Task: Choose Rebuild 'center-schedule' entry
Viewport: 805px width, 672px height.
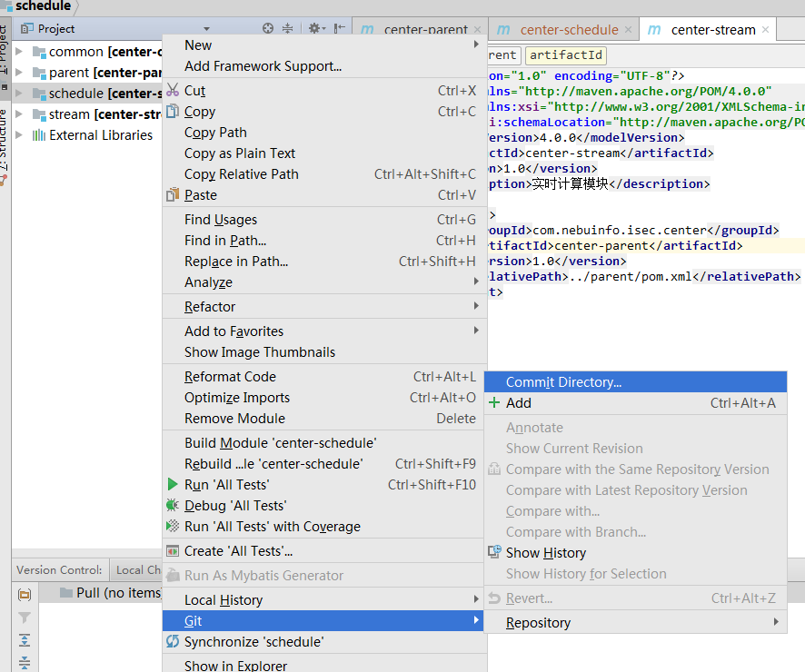Action: [x=323, y=464]
